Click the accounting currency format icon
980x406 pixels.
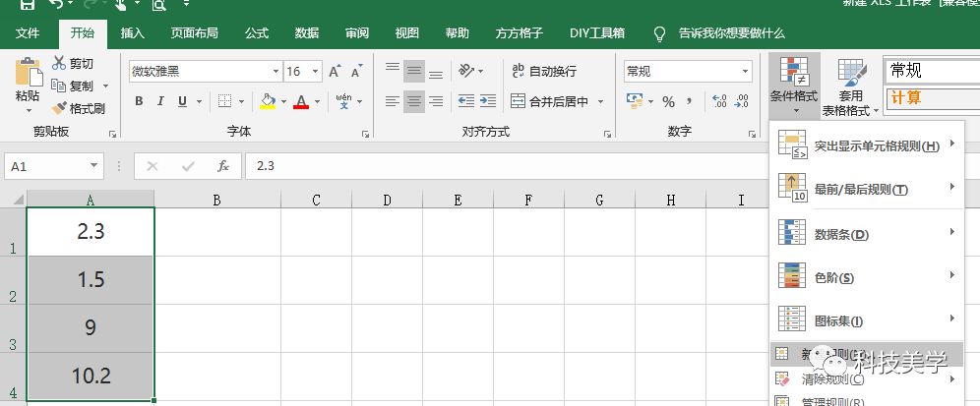[635, 101]
